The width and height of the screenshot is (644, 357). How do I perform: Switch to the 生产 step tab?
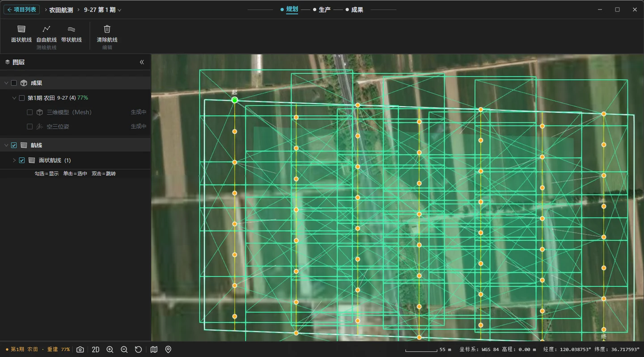point(325,9)
